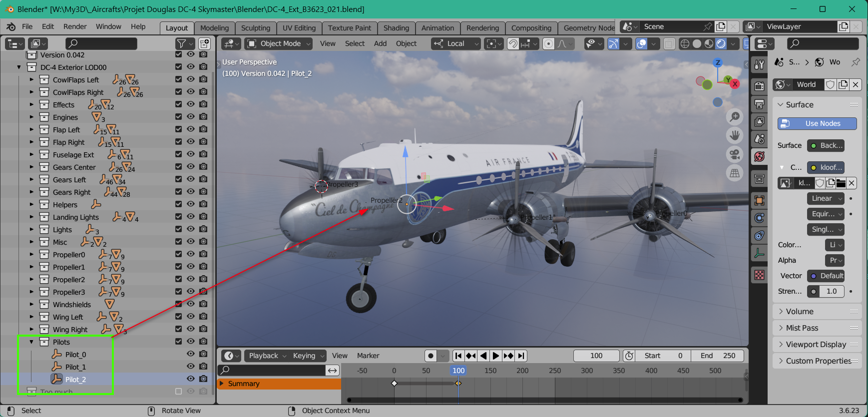Open the Collection properties tab

(759, 178)
